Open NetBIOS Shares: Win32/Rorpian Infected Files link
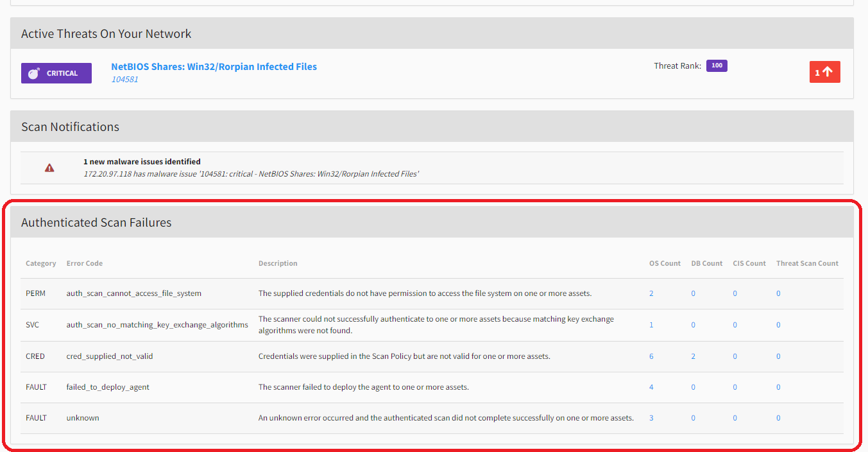 pyautogui.click(x=214, y=67)
